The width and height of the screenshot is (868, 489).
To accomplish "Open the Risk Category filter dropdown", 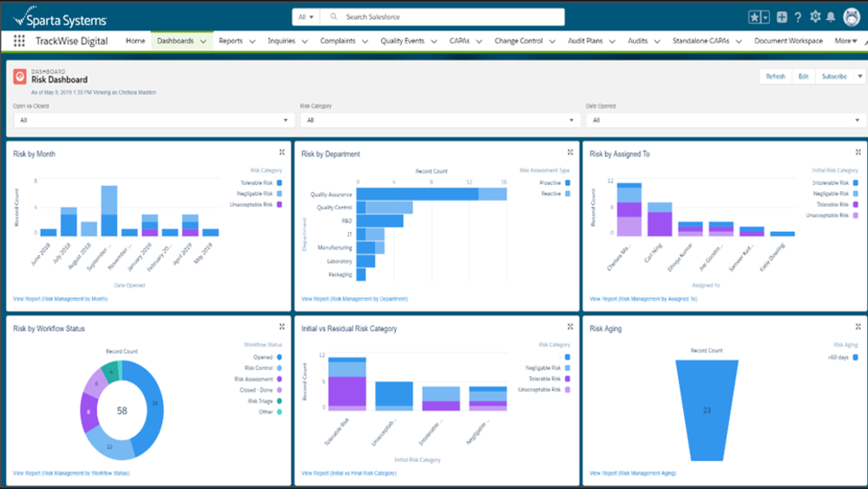I will tap(439, 120).
